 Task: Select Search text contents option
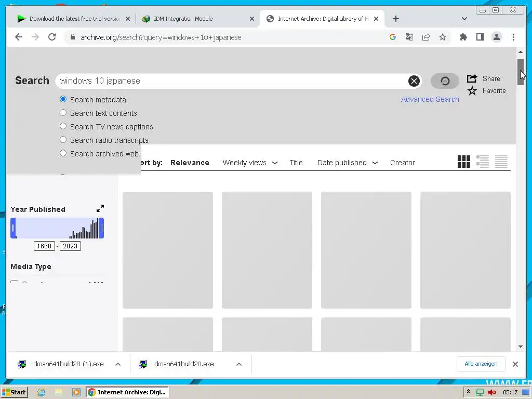coord(63,113)
